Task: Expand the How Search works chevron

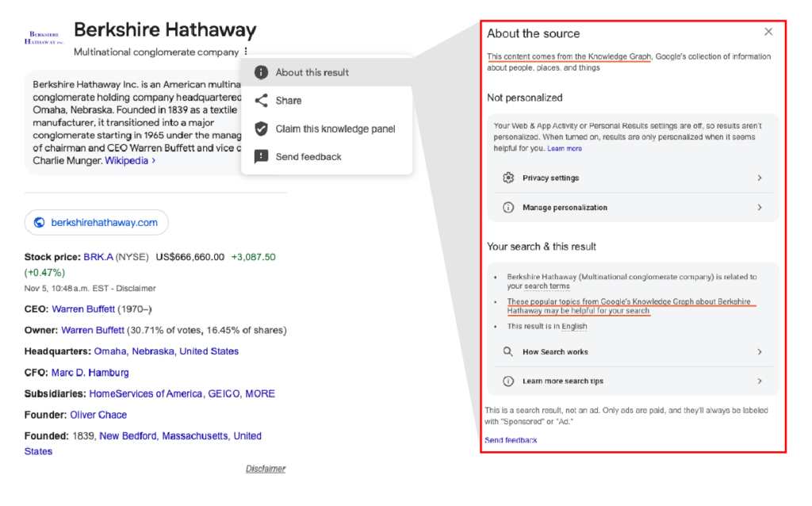Action: point(760,351)
